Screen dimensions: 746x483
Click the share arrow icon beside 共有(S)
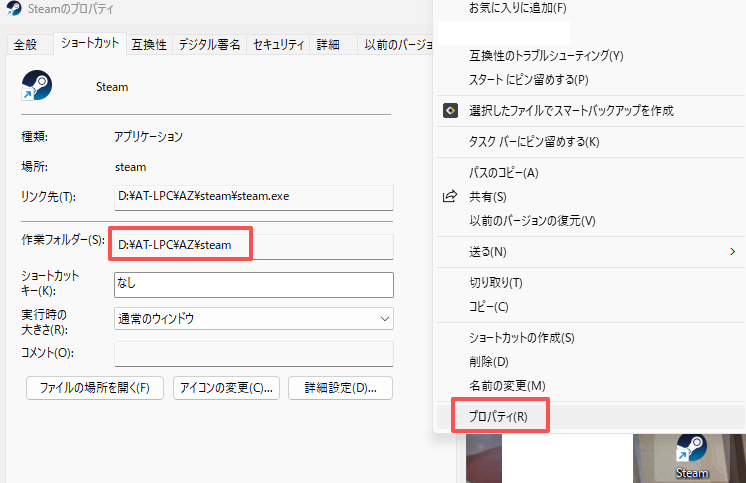(450, 196)
